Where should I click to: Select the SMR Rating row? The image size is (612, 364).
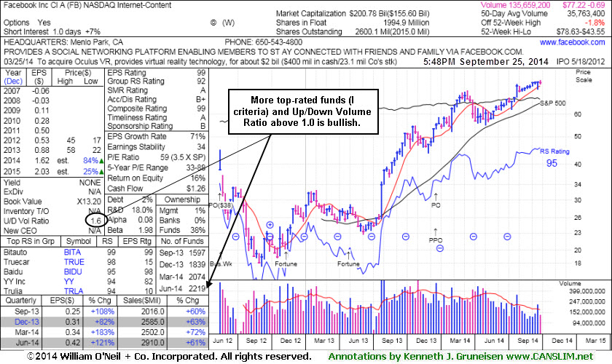tap(157, 90)
